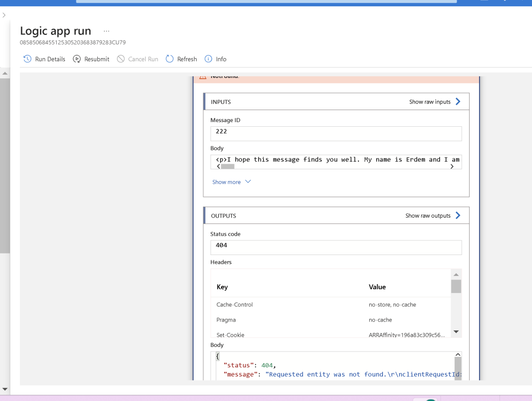Viewport: 532px width, 401px height.
Task: Click Show raw outputs link
Action: coord(428,216)
